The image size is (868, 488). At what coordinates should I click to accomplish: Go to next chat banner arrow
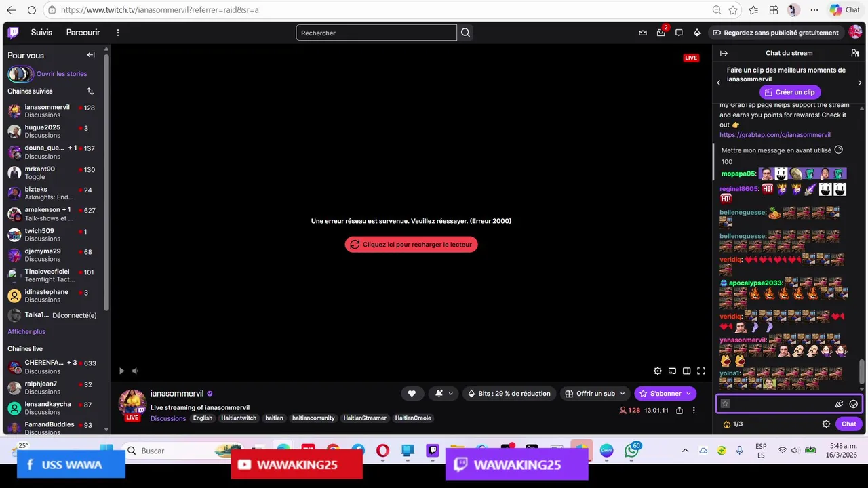point(860,83)
